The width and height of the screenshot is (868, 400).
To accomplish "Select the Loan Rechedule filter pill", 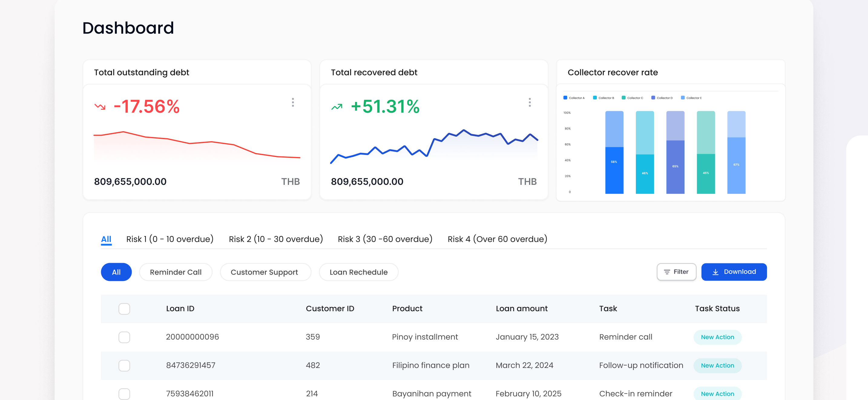I will pos(359,272).
